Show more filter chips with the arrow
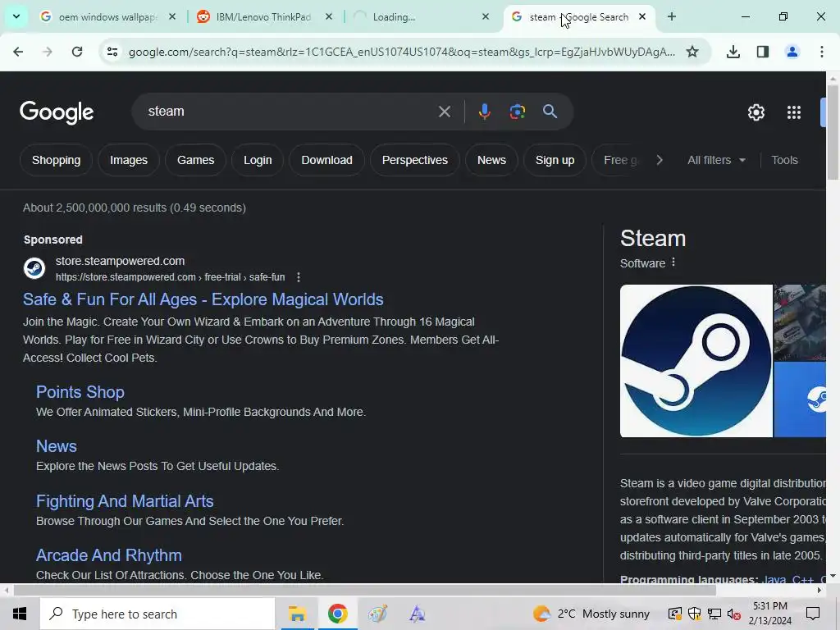840x630 pixels. tap(660, 160)
